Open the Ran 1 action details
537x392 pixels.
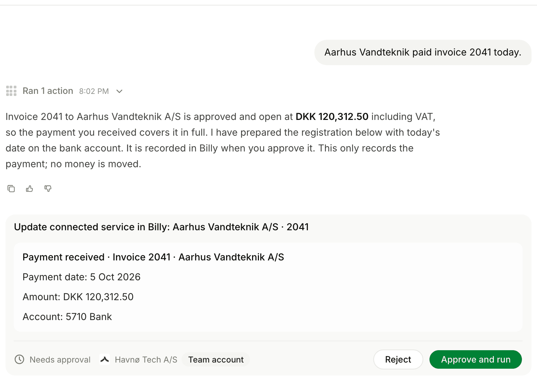click(x=48, y=91)
